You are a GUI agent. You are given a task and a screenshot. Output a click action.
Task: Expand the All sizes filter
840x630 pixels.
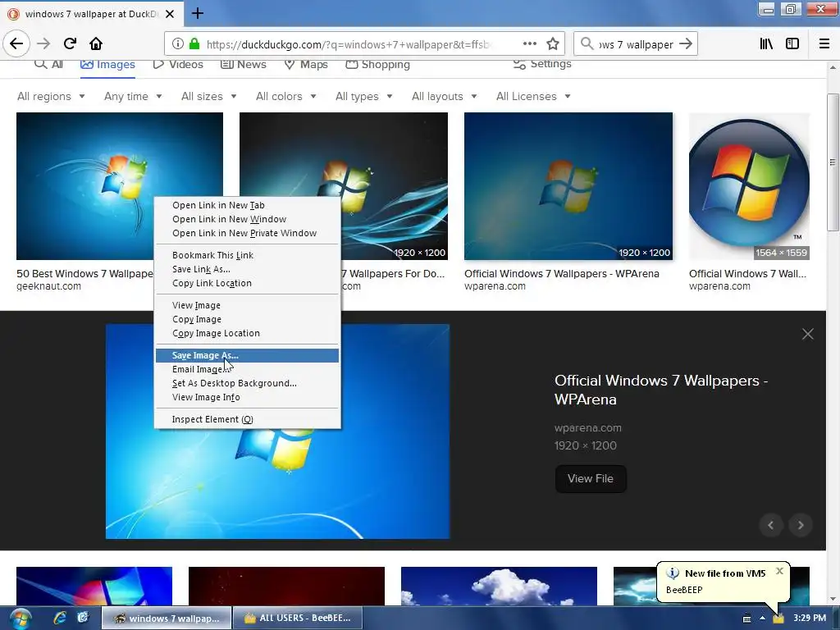click(x=209, y=97)
